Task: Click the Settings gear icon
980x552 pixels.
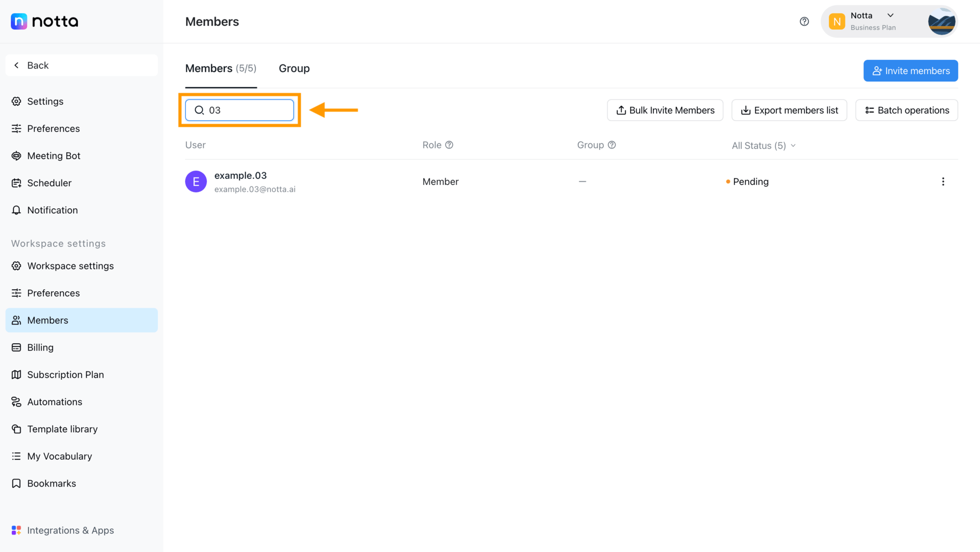Action: coord(17,102)
